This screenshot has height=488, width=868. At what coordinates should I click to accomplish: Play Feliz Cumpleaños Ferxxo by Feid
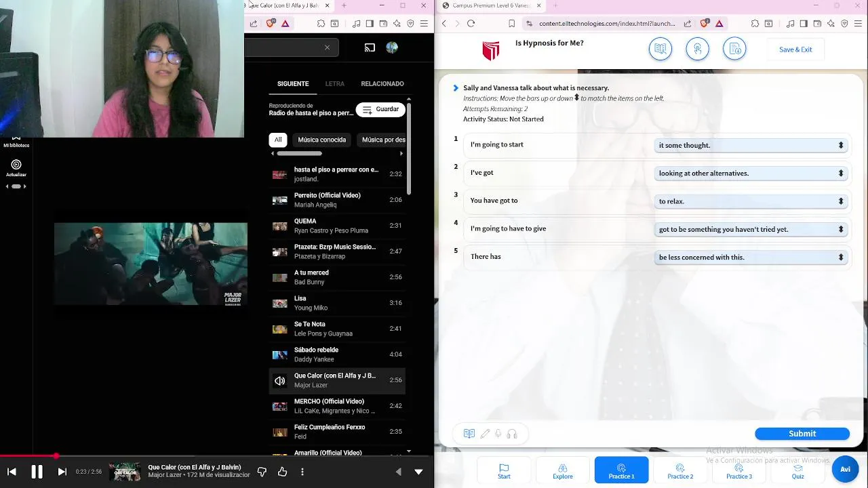[337, 432]
